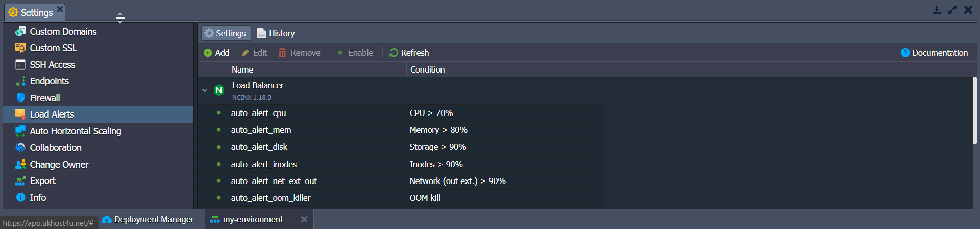Screen dimensions: 980x229
Task: Refresh the load alerts list
Action: 409,53
